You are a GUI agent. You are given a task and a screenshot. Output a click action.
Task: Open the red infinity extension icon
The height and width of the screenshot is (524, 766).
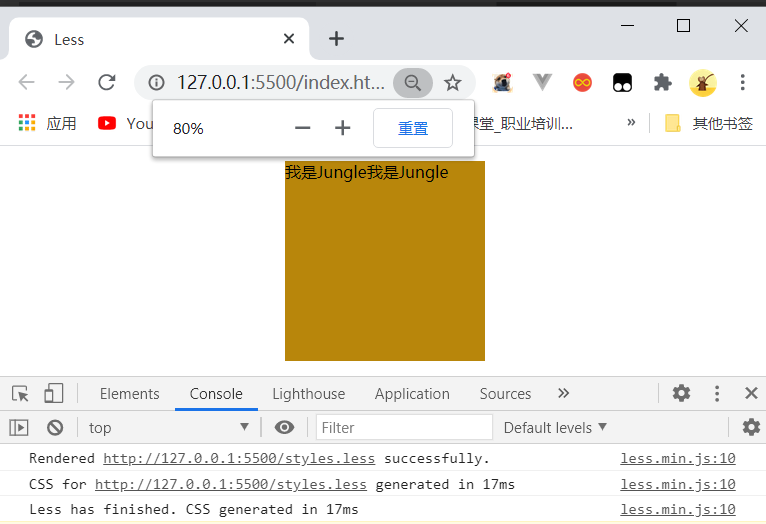click(x=582, y=82)
